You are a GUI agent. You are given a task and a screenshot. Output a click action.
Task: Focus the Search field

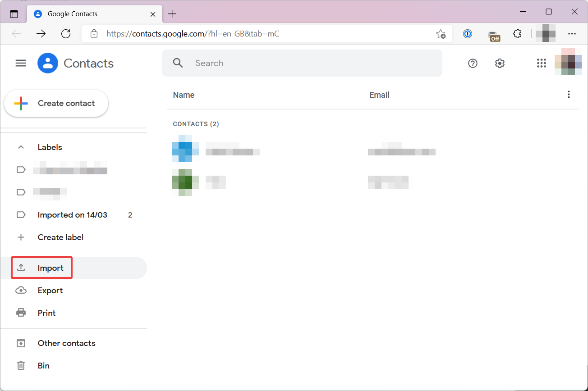click(302, 63)
